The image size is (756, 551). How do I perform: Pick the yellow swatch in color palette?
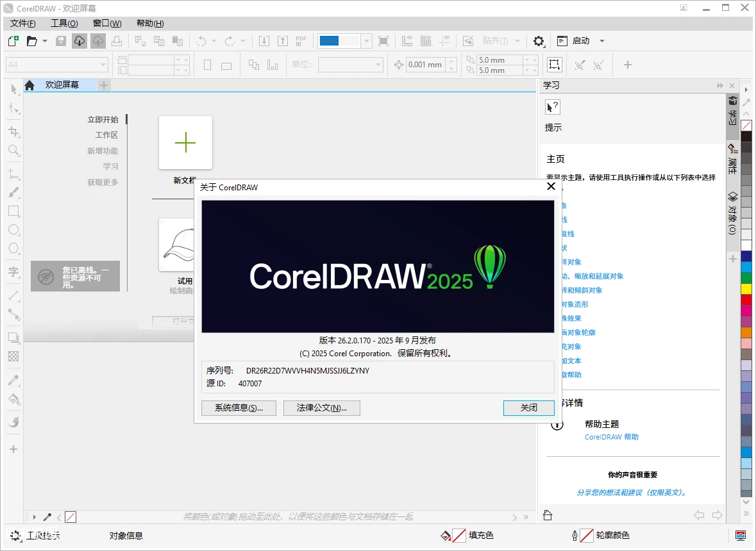tap(746, 288)
